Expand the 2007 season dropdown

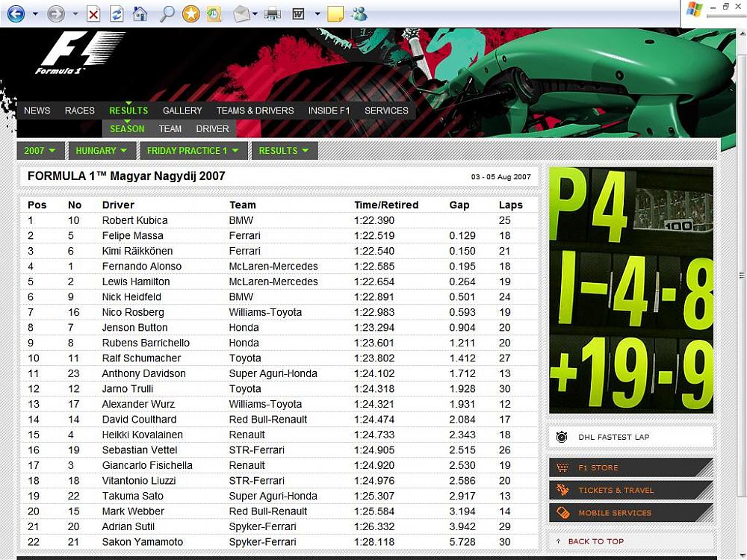tap(40, 151)
